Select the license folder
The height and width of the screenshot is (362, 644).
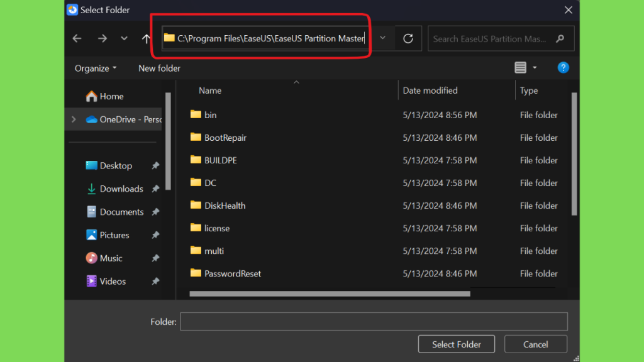point(217,228)
